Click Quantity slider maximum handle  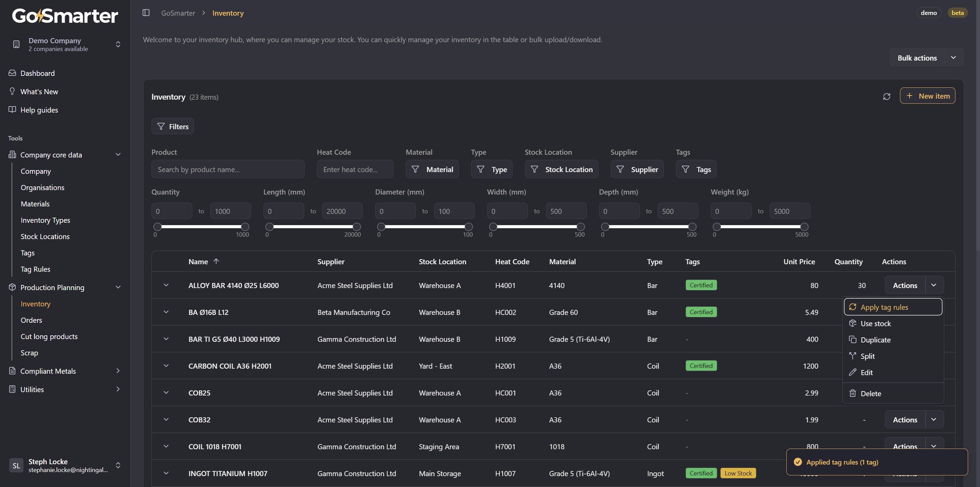[x=245, y=227]
